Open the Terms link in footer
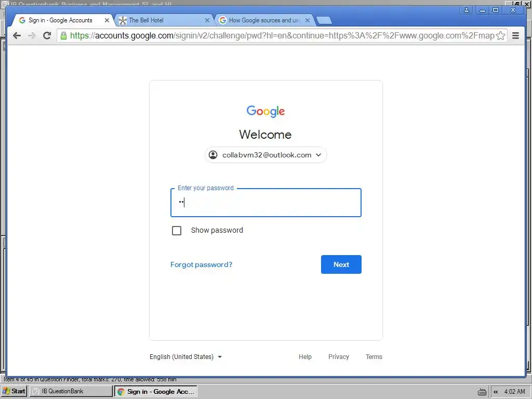This screenshot has height=399, width=532. [374, 357]
